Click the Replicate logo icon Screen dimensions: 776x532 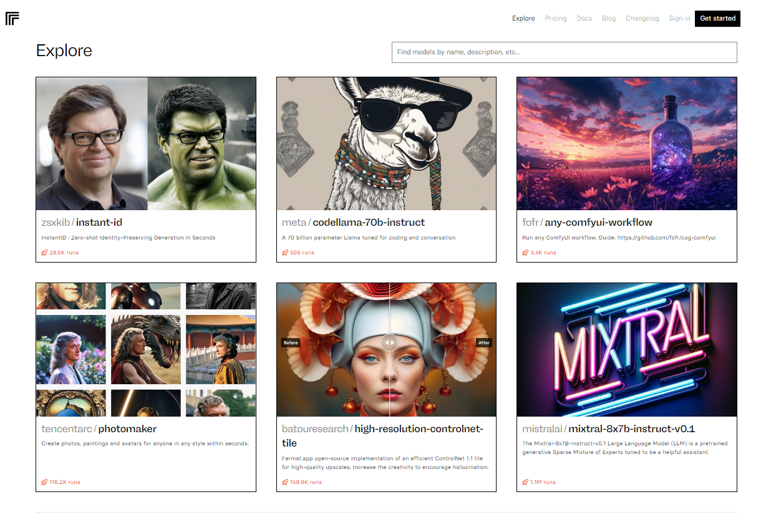pyautogui.click(x=12, y=19)
